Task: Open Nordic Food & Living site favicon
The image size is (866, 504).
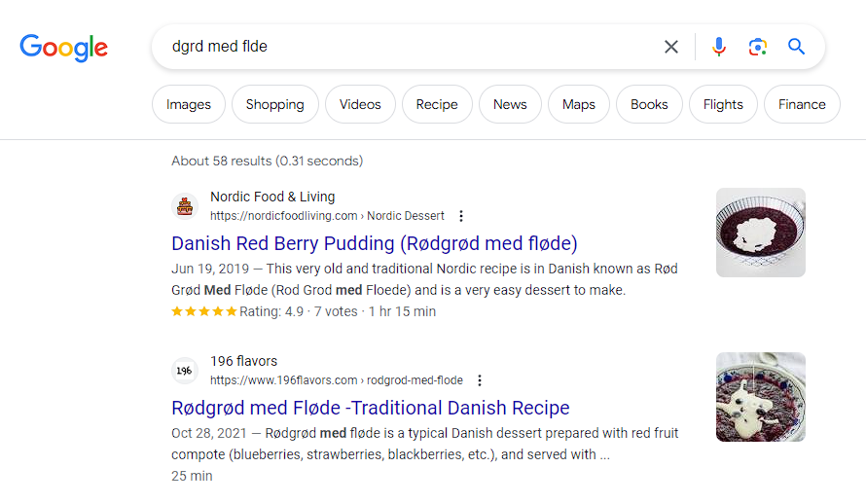Action: pos(185,206)
